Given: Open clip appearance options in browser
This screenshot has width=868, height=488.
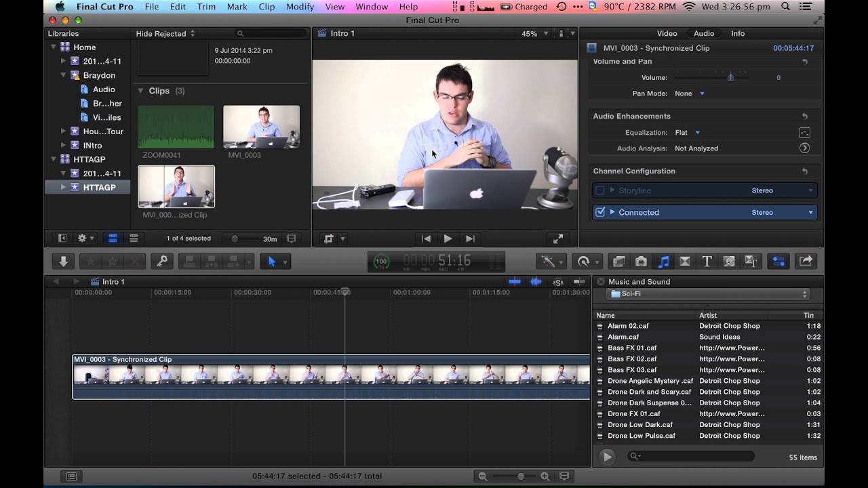Looking at the screenshot, I should [x=292, y=239].
